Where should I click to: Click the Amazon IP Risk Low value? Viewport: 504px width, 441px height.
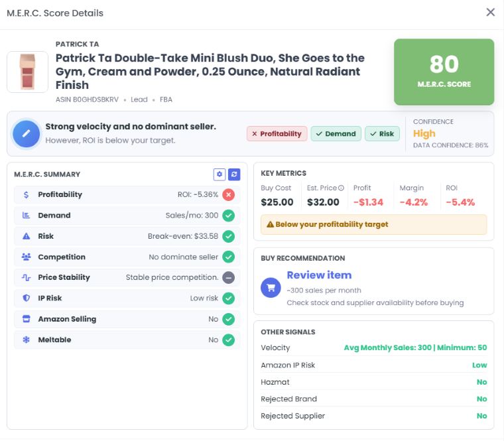[x=479, y=365]
